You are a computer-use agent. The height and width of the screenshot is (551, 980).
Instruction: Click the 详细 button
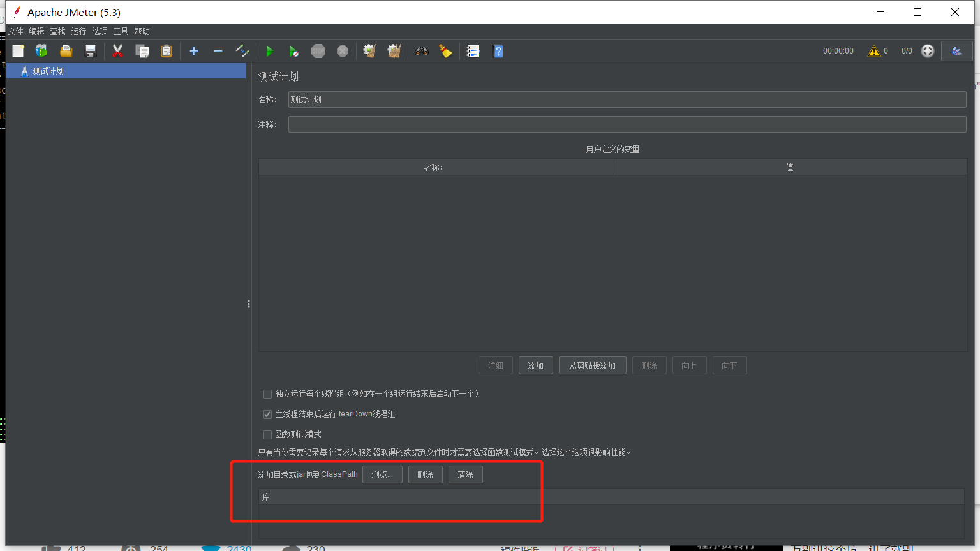pos(496,365)
